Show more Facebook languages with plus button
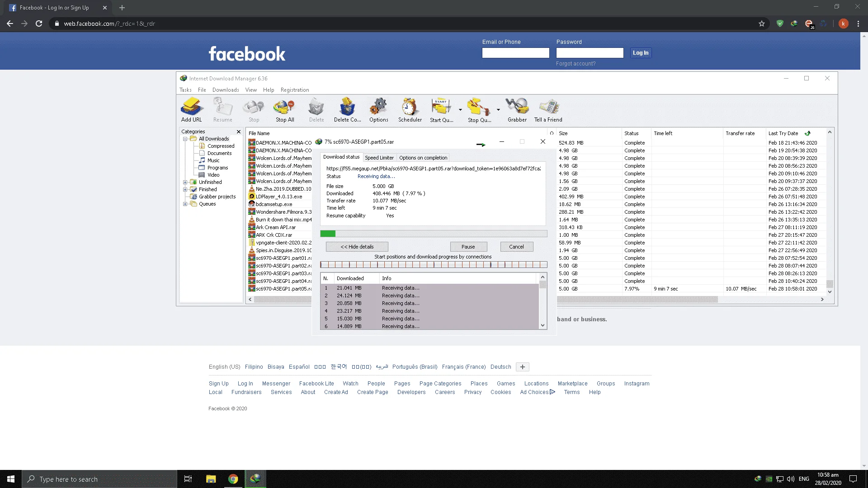This screenshot has height=488, width=868. tap(522, 367)
